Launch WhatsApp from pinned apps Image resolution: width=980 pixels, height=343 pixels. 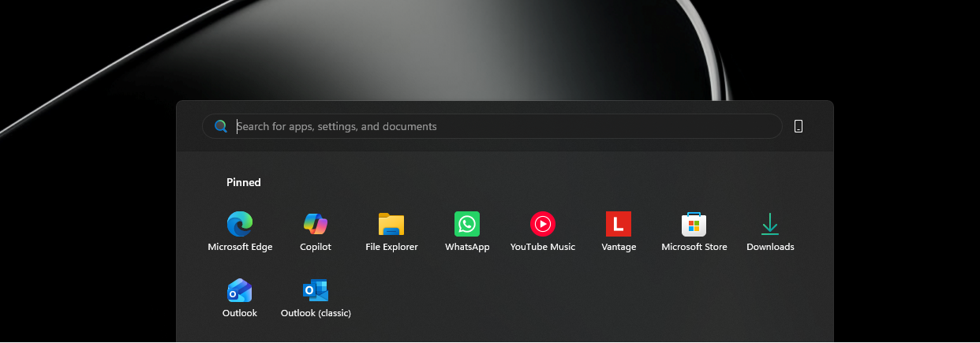[x=467, y=232]
